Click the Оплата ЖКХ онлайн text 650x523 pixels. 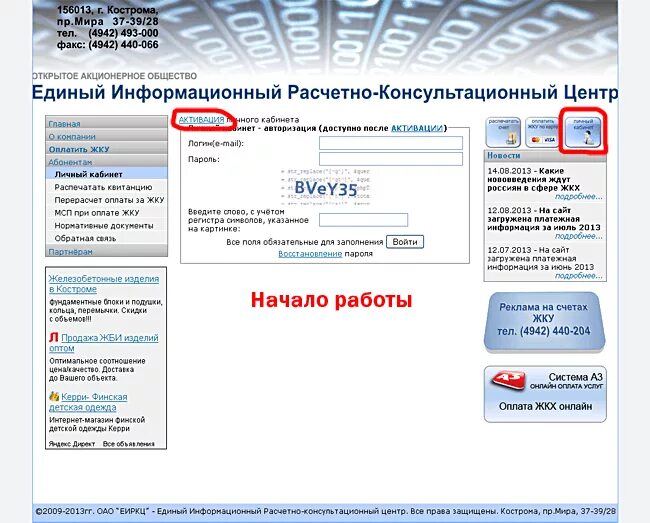coord(545,406)
